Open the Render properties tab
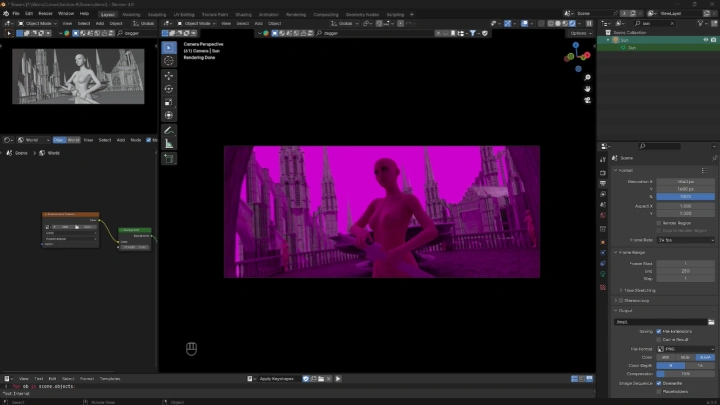This screenshot has height=405, width=720. [603, 173]
